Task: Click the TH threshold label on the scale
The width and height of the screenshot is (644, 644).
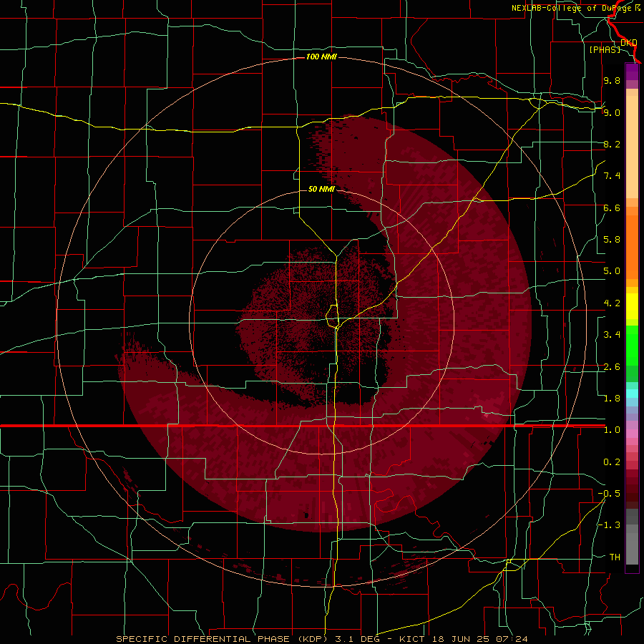Action: [x=615, y=557]
